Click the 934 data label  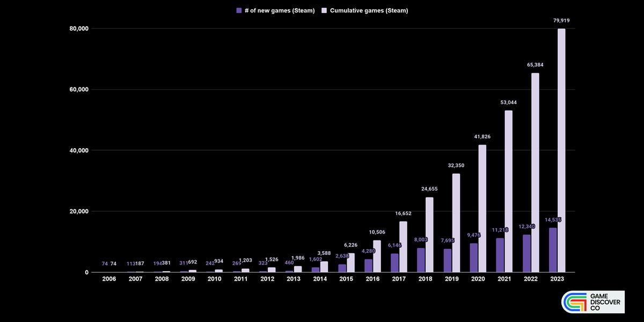coord(219,262)
